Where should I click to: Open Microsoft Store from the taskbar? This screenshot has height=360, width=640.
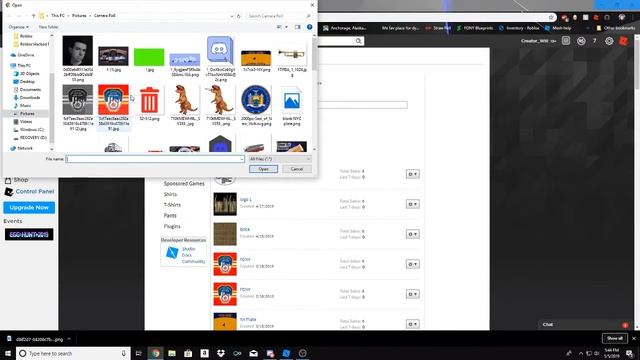[188, 353]
